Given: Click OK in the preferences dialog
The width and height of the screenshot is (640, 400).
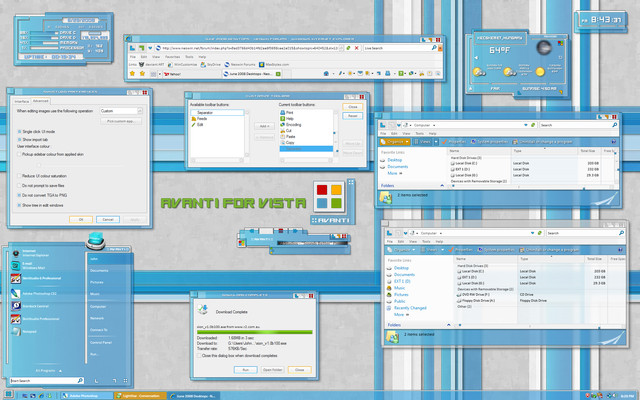Looking at the screenshot, I should [81, 220].
